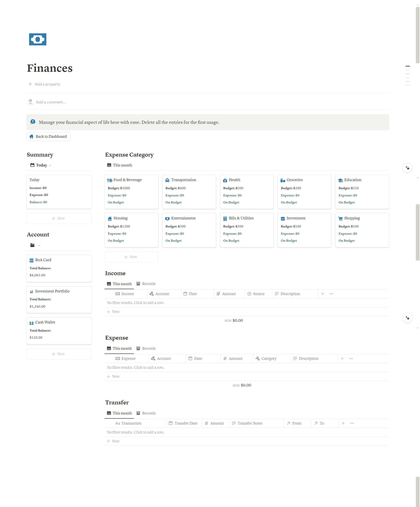Click the Finances page money icon
Screen dimensions: 420x507
[38, 39]
